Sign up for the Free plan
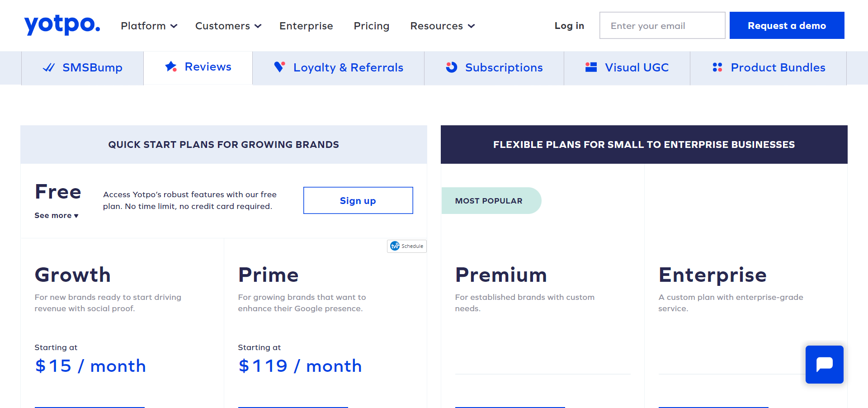The width and height of the screenshot is (868, 408). pyautogui.click(x=358, y=200)
